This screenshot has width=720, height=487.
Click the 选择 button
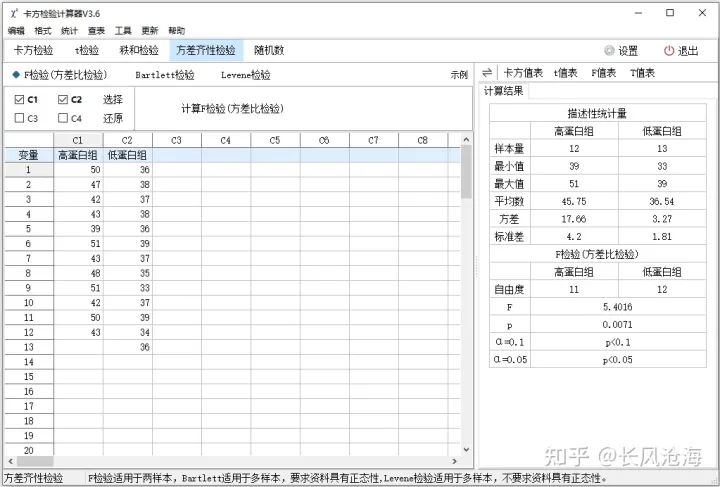point(112,99)
